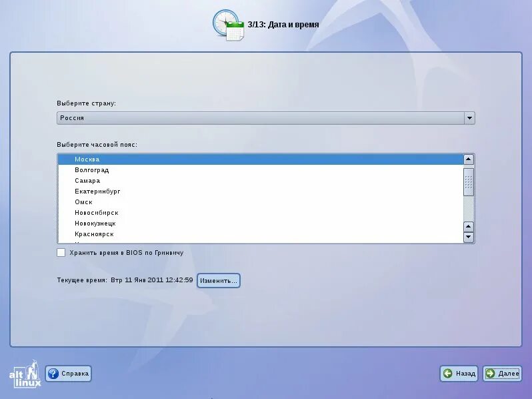
Task: Select Новокузнецк time zone
Action: (x=261, y=224)
